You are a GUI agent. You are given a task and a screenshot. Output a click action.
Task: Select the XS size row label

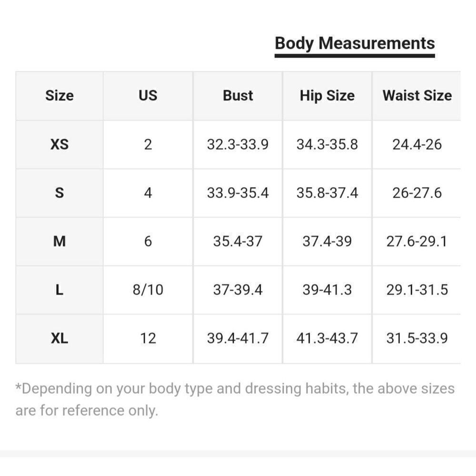(x=59, y=144)
